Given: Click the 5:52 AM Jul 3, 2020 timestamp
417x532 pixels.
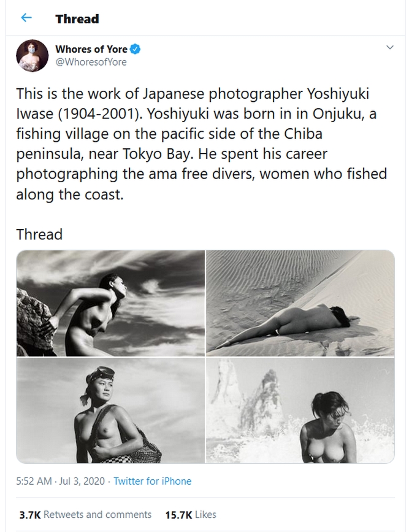Looking at the screenshot, I should click(60, 482).
